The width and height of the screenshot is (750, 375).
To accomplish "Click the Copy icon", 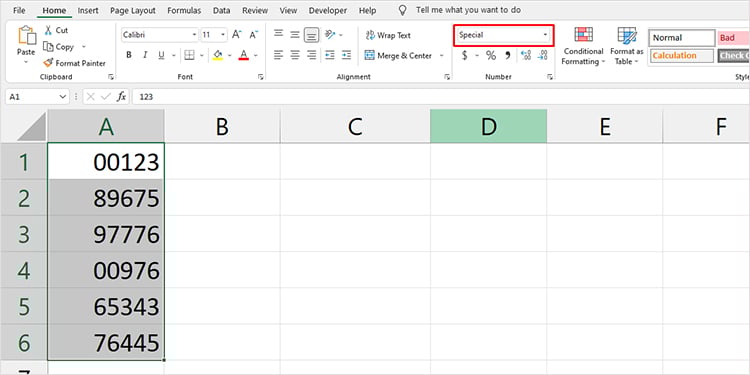I will click(x=48, y=46).
